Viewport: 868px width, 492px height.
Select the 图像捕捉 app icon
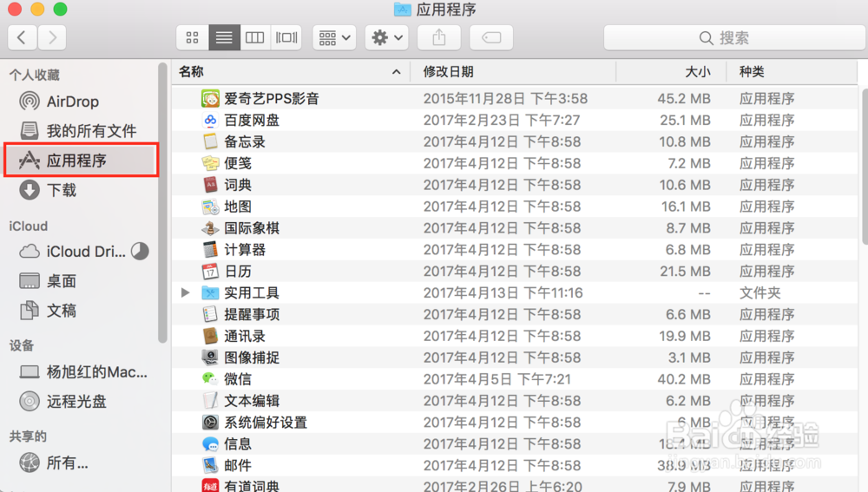coord(210,358)
